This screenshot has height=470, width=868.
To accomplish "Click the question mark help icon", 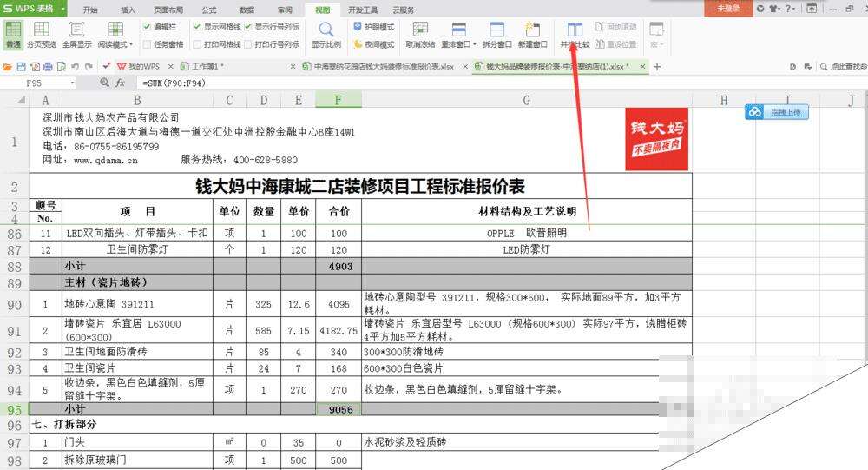I will (x=789, y=9).
